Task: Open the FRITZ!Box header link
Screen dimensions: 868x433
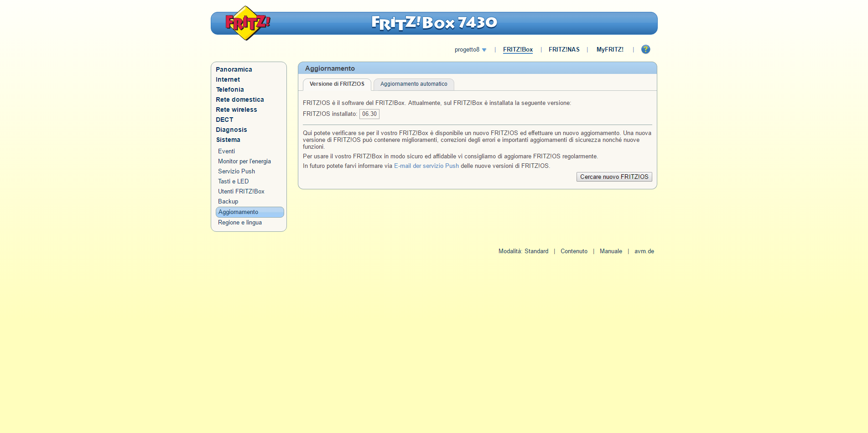Action: 518,50
